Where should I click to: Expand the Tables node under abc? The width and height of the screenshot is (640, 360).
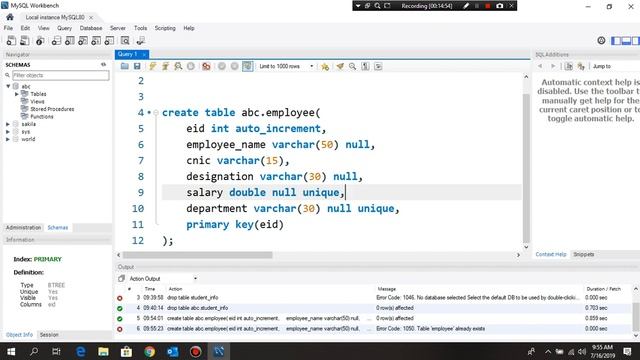coord(17,94)
